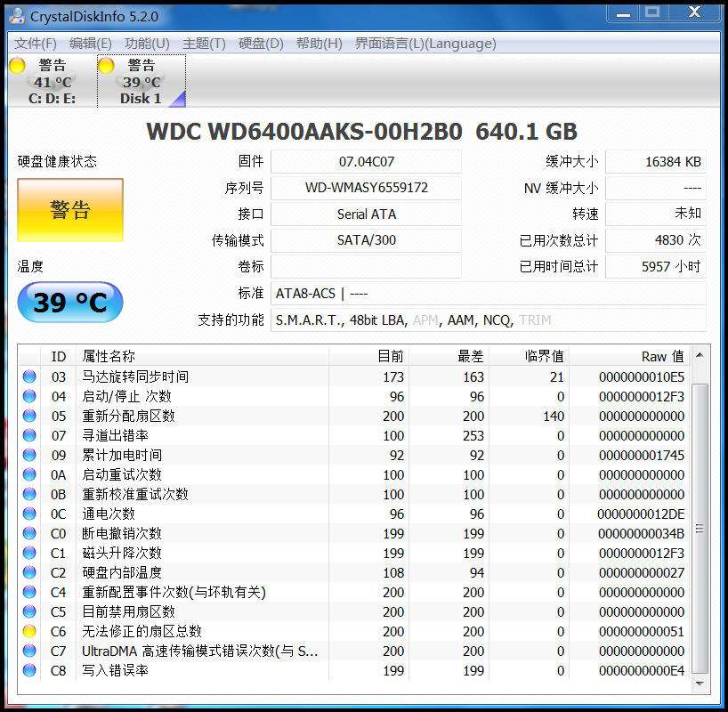Click raw value 000000000051
This screenshot has width=728, height=712.
coord(641,632)
